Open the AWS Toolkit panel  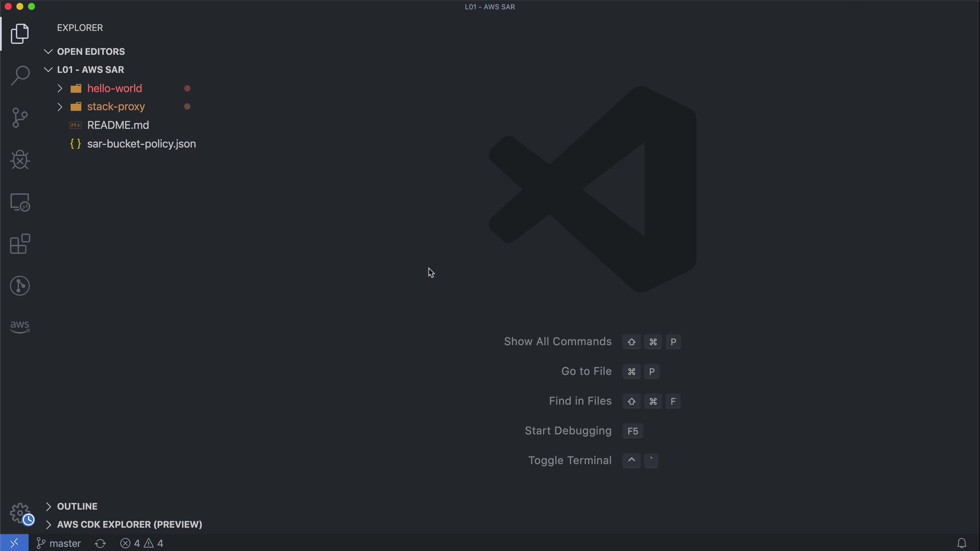20,327
